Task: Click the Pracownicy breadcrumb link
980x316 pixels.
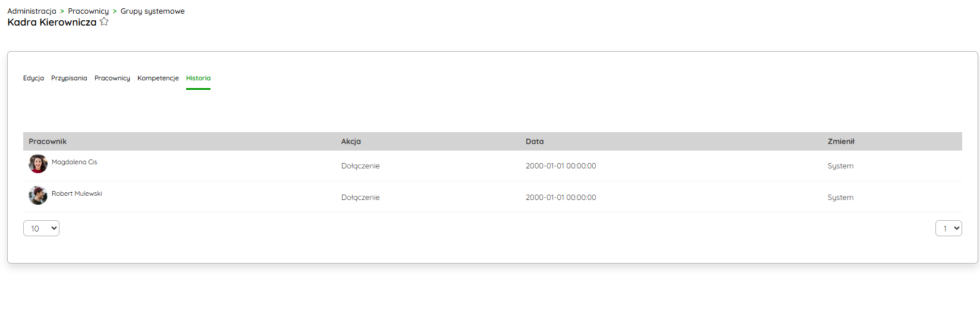Action: tap(89, 11)
